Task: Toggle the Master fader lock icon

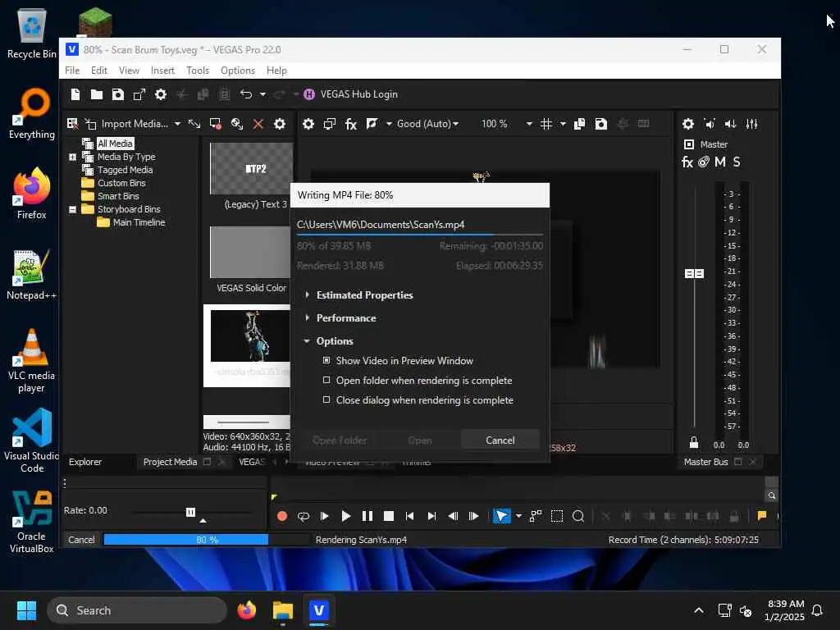Action: pos(694,442)
